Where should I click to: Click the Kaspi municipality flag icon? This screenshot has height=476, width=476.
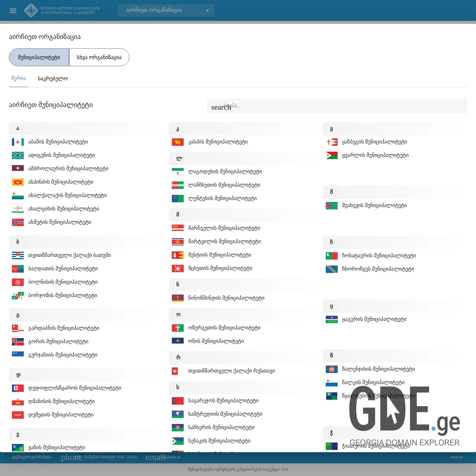point(178,142)
